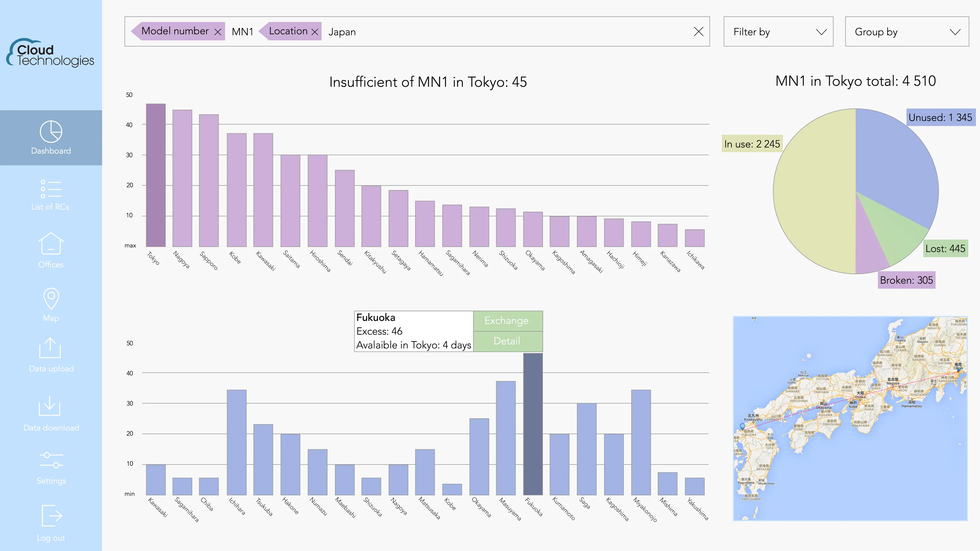
Task: Remove the Model number filter tag
Action: coord(218,32)
